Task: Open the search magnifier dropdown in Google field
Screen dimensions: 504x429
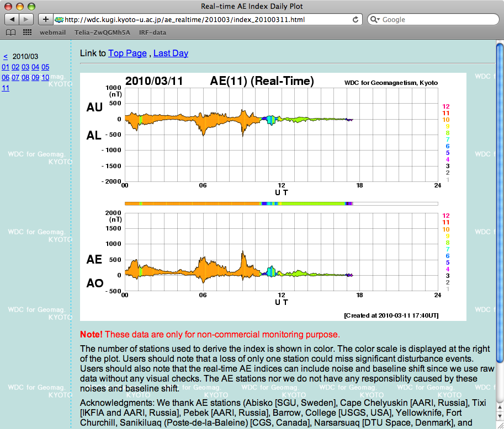Action: [376, 20]
